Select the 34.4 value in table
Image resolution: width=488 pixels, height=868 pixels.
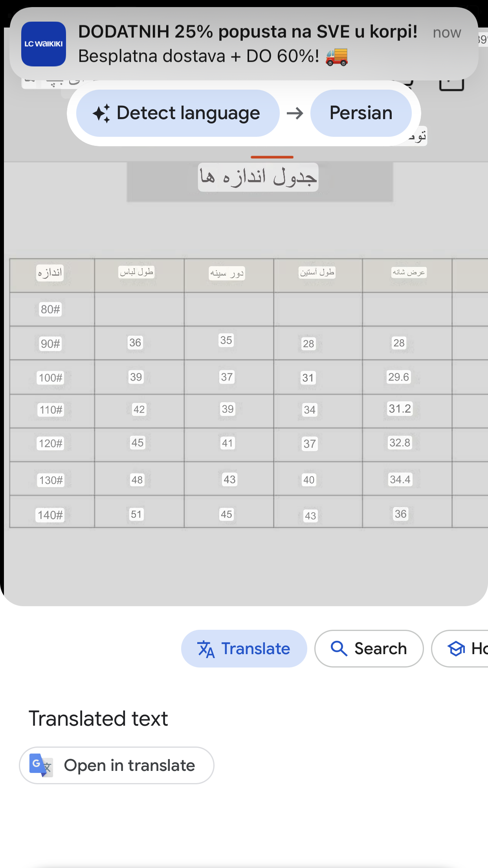tap(400, 479)
